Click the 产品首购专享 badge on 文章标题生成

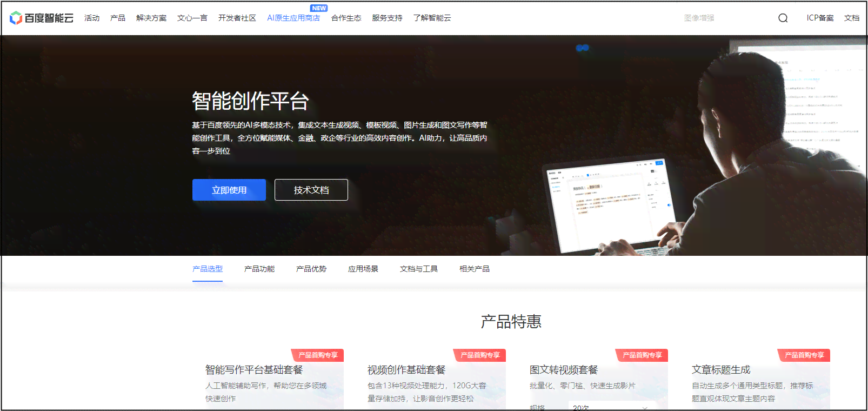pyautogui.click(x=804, y=355)
